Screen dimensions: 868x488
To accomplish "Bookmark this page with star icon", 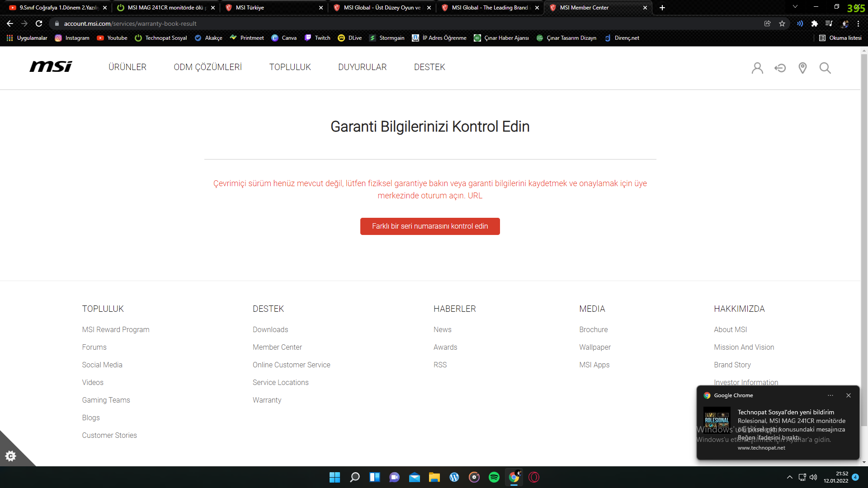I will click(782, 23).
